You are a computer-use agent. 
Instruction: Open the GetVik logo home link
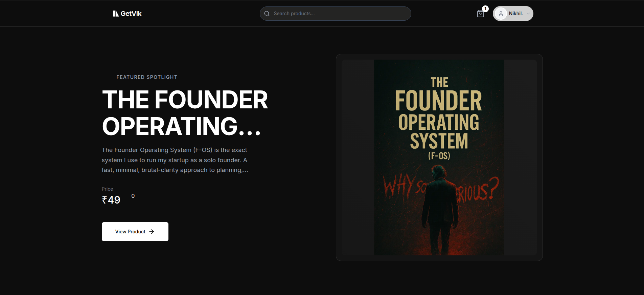127,14
